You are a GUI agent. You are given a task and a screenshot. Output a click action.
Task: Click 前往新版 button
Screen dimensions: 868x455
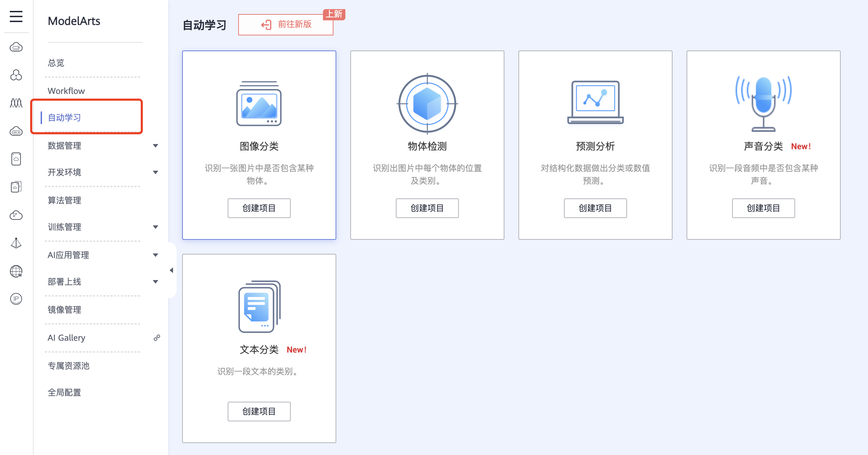click(286, 25)
